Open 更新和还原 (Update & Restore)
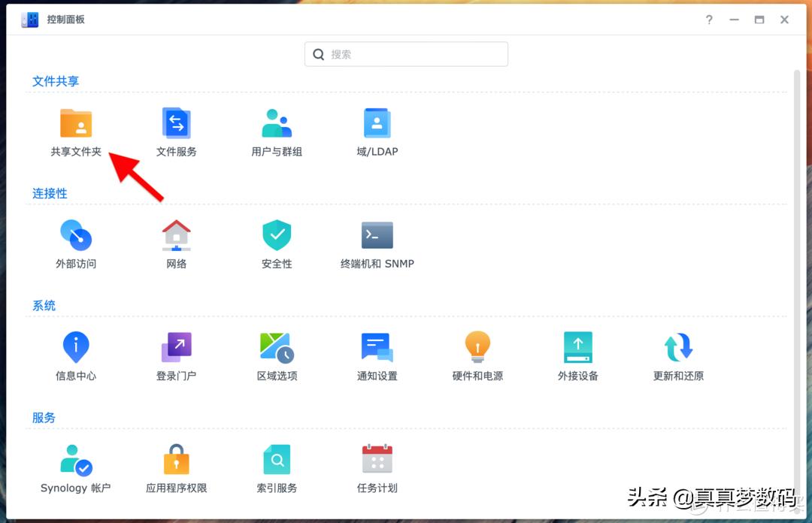The width and height of the screenshot is (812, 523). [x=677, y=354]
